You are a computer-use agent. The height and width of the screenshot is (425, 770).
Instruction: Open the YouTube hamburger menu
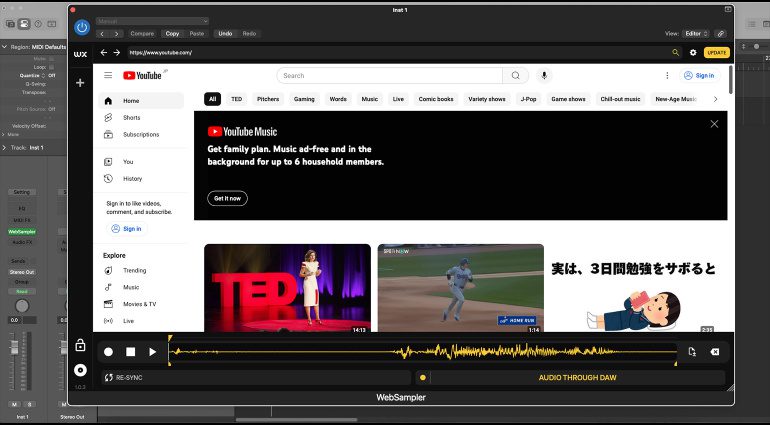pos(108,75)
